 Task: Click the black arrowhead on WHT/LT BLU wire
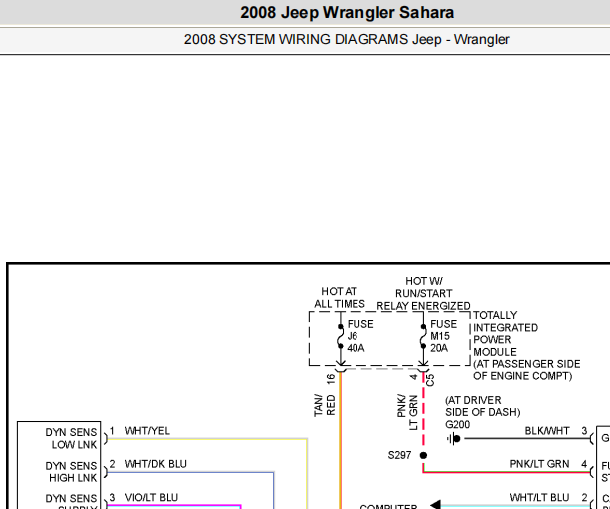pyautogui.click(x=435, y=504)
